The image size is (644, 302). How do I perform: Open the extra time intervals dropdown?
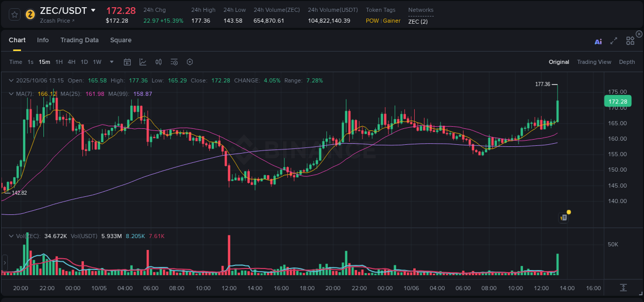coord(111,62)
